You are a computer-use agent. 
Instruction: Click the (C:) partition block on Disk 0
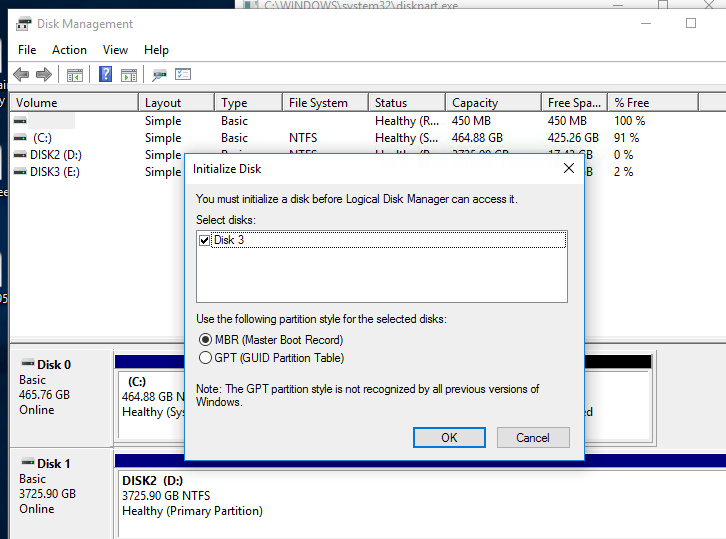tap(151, 403)
